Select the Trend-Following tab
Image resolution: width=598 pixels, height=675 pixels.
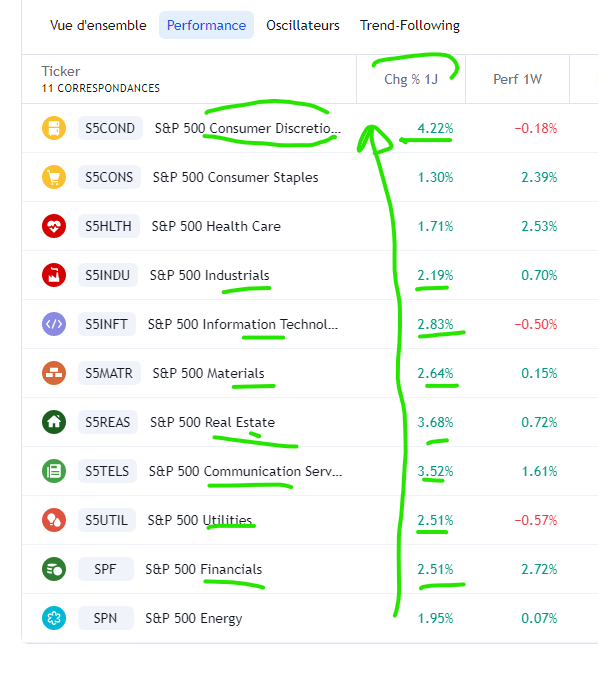click(410, 25)
